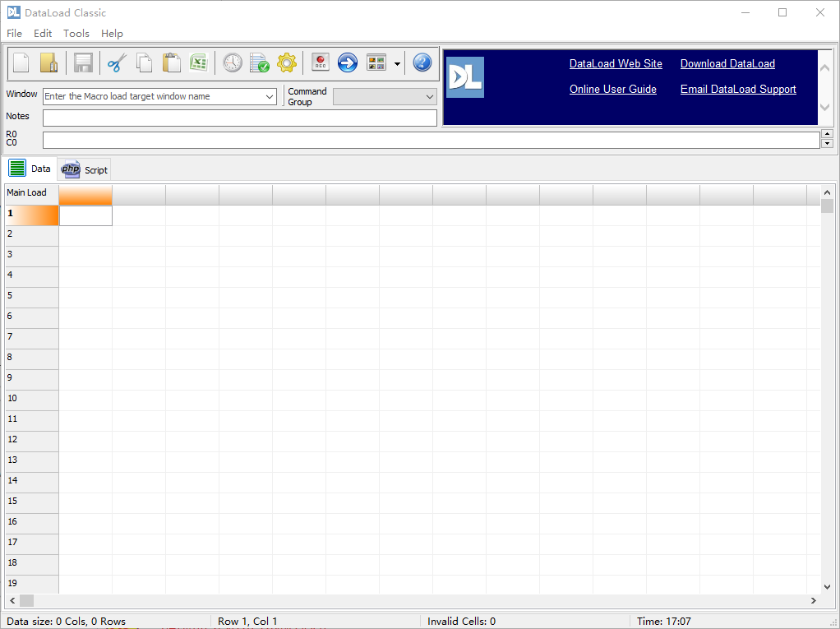840x629 pixels.
Task: Select row header 13
Action: (31, 462)
